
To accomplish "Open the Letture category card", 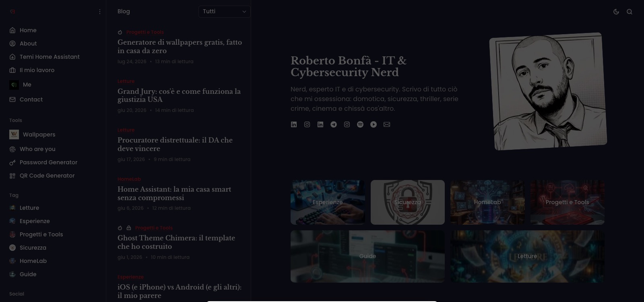I will click(527, 256).
